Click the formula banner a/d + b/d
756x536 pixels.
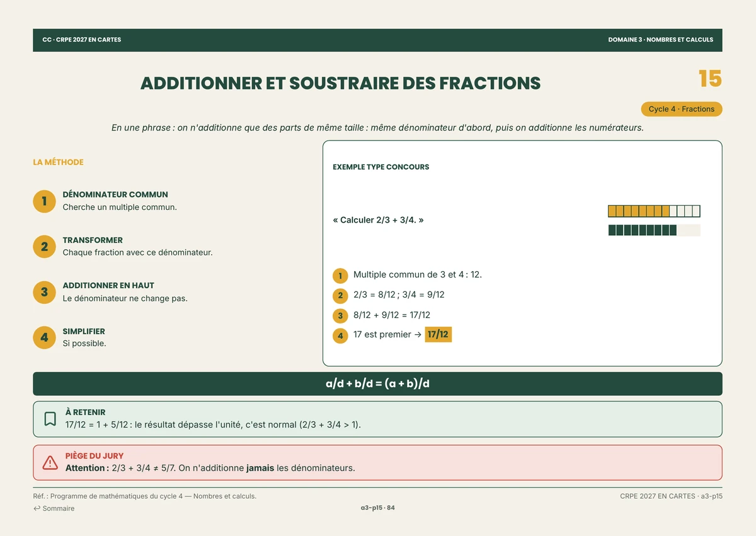(377, 383)
